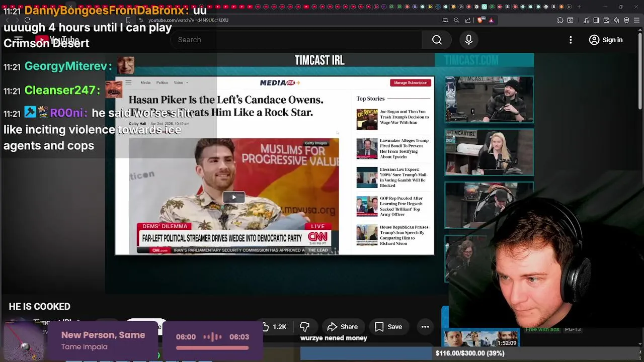
Task: Click the blonde guest webcam feed
Action: point(489,153)
